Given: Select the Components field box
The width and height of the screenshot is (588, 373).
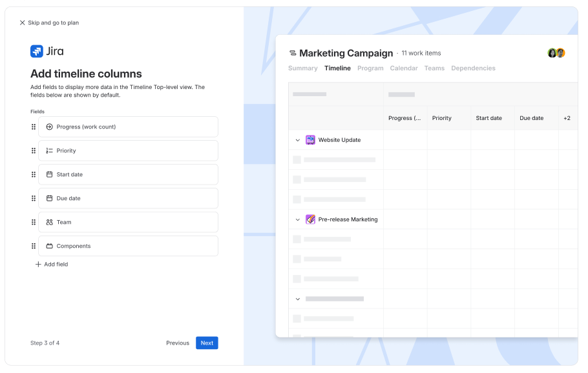Looking at the screenshot, I should pyautogui.click(x=128, y=246).
